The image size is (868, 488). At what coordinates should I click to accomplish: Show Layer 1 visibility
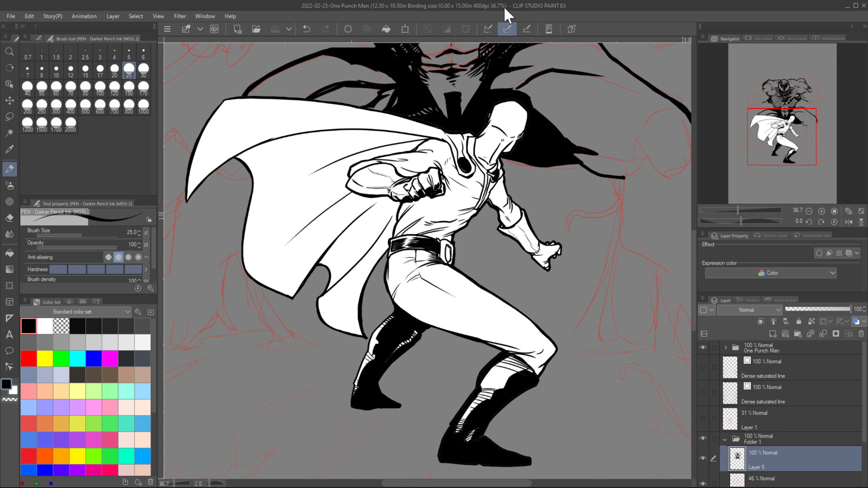click(x=703, y=419)
